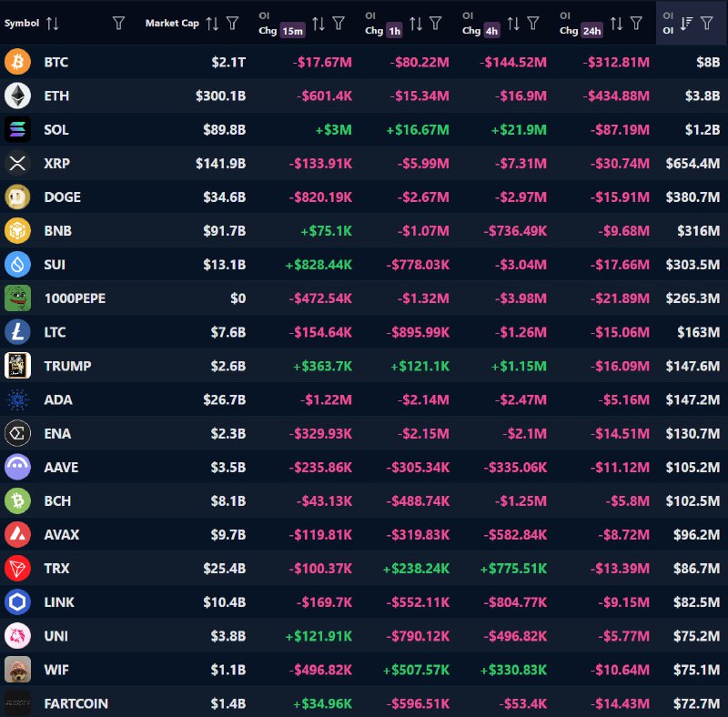Click the SOL coin icon
This screenshot has height=717, width=728.
(x=17, y=129)
